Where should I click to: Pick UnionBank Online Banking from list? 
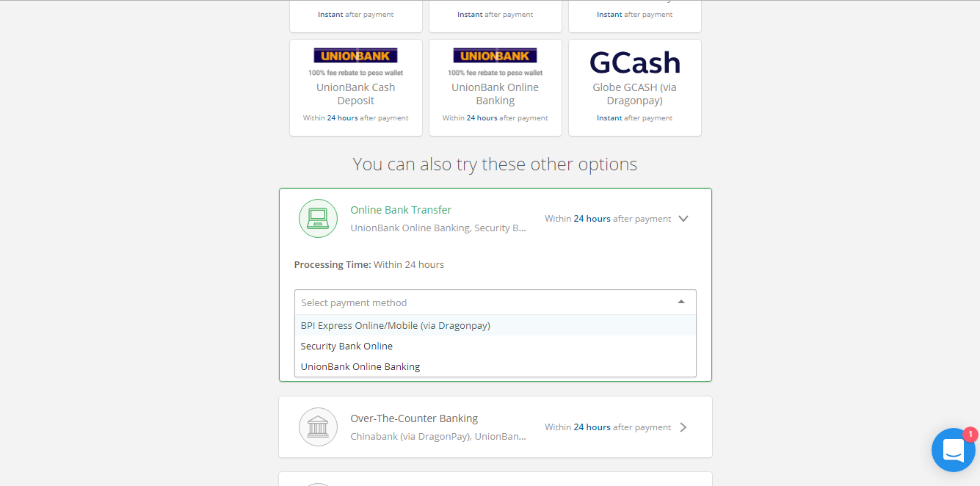(x=360, y=366)
